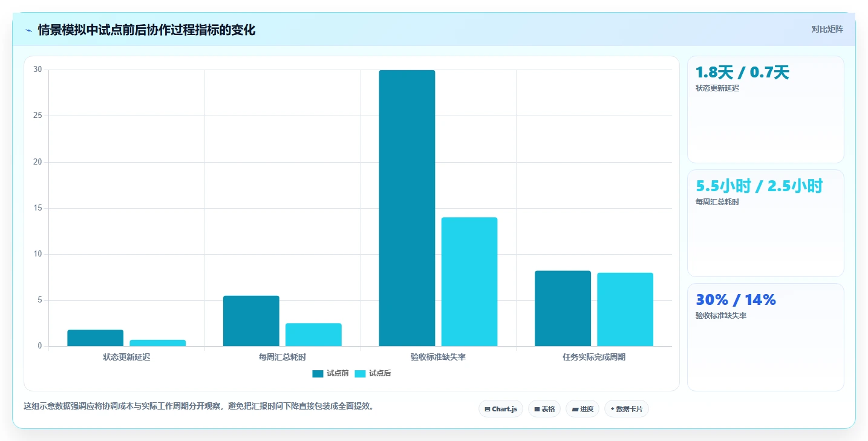Image resolution: width=868 pixels, height=441 pixels.
Task: Toggle the 试点前 legend item
Action: [330, 373]
